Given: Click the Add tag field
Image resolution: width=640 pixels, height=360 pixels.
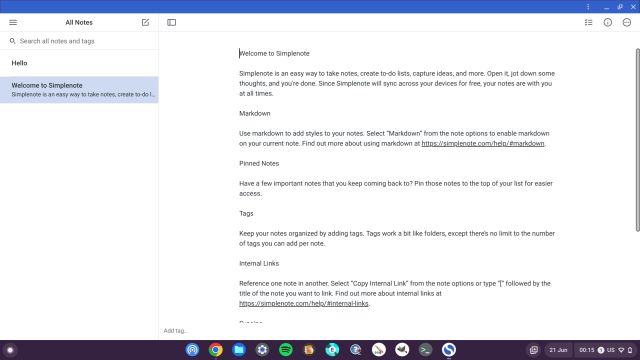Looking at the screenshot, I should [176, 331].
